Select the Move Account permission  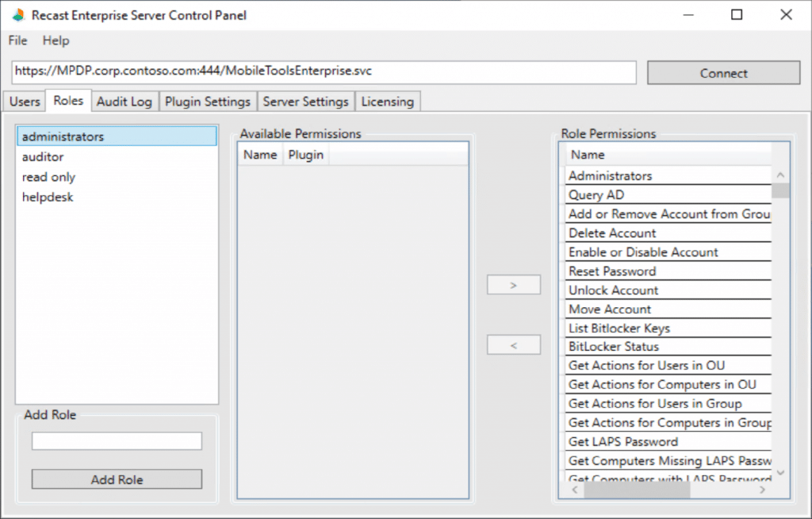click(x=668, y=309)
